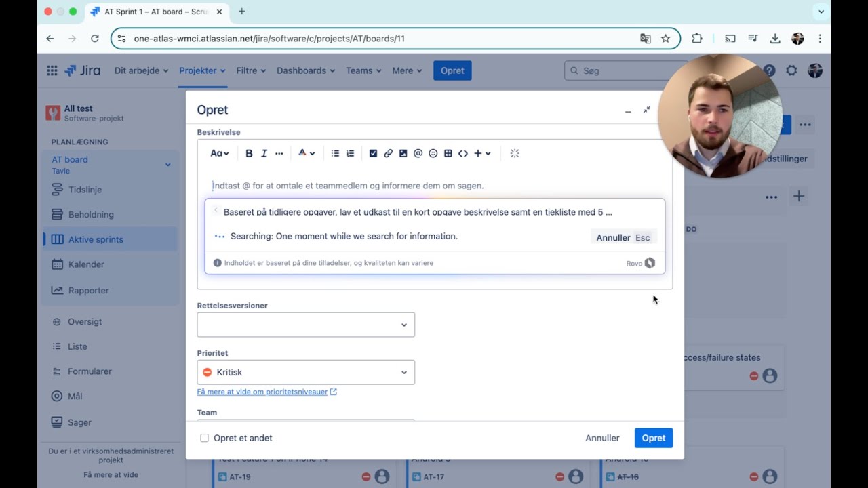Insert a bulleted list
Viewport: 868px width, 488px height.
pos(335,153)
